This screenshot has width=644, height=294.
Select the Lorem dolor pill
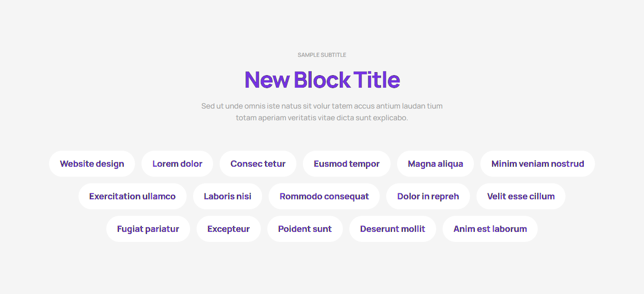click(x=177, y=164)
